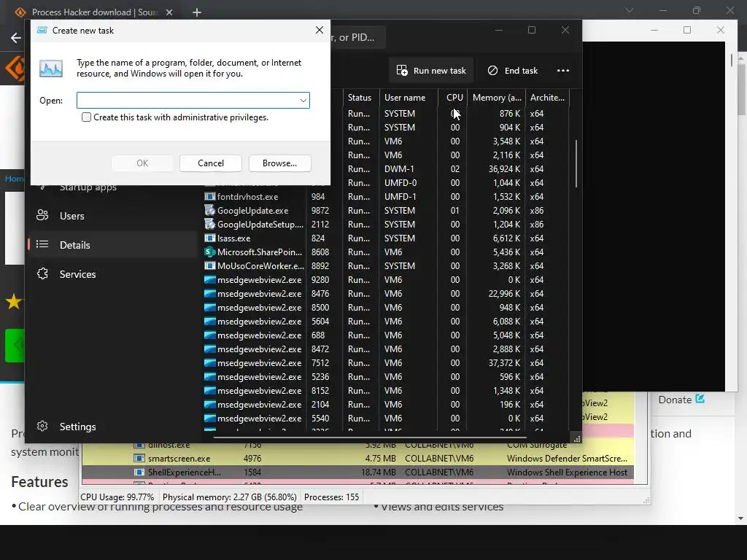747x560 pixels.
Task: Select the MoUsoCoreWorker.exe process
Action: [x=386, y=265]
